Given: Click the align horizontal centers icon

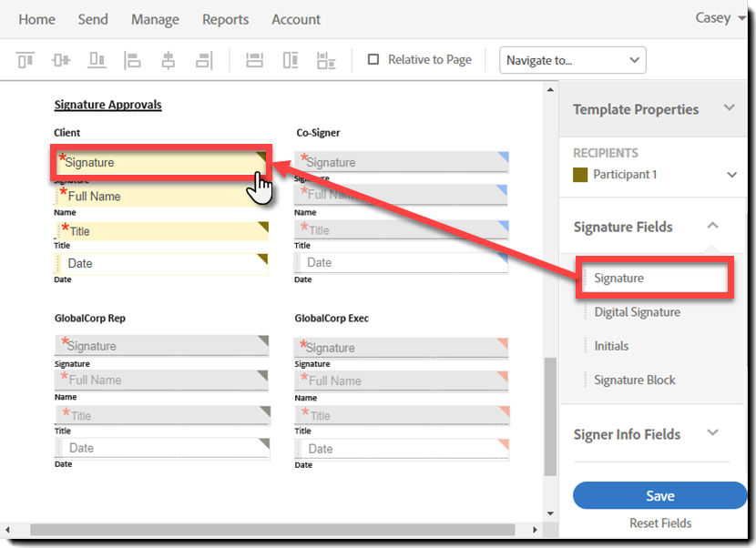Looking at the screenshot, I should tap(169, 61).
